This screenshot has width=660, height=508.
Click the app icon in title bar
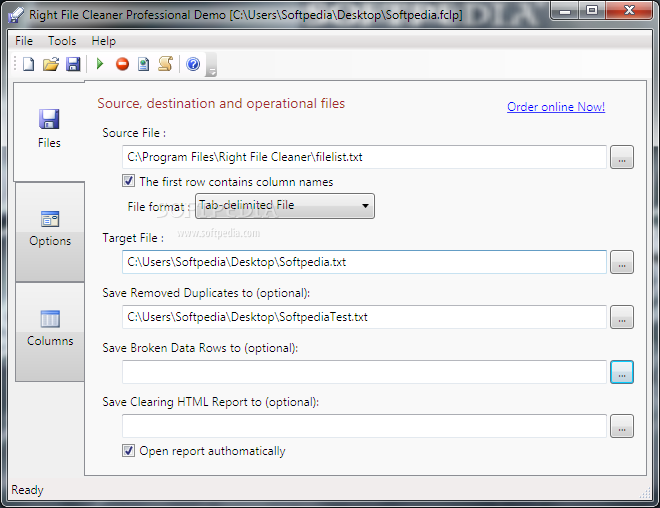click(16, 15)
